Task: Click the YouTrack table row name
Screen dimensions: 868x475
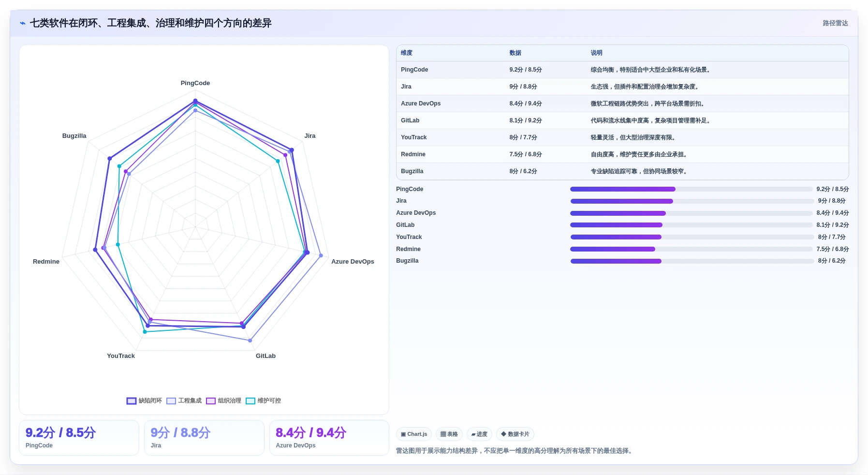Action: pyautogui.click(x=414, y=137)
